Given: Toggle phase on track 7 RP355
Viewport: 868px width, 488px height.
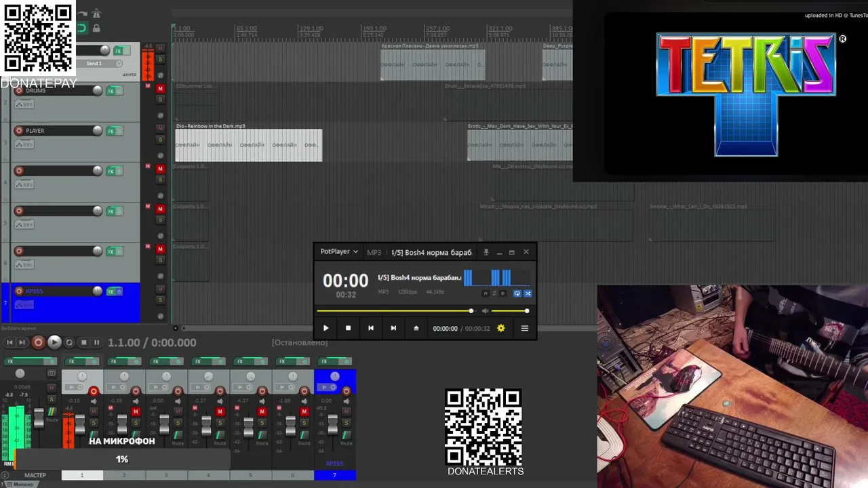Looking at the screenshot, I should 161,317.
